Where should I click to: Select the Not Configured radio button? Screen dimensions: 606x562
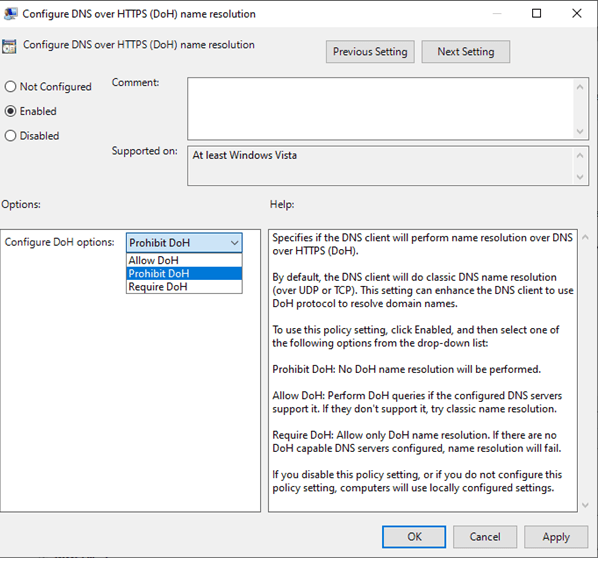click(11, 87)
